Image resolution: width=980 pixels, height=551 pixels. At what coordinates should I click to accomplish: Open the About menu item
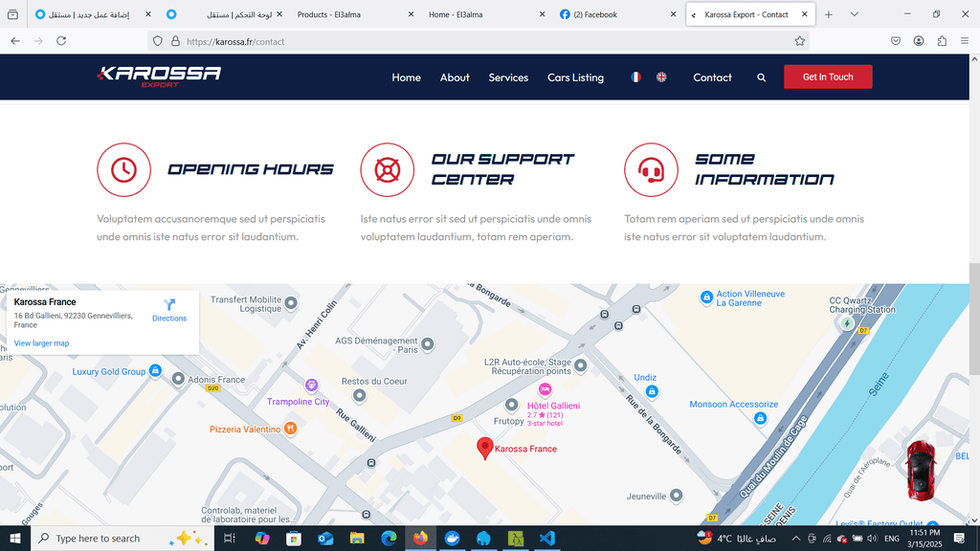455,77
